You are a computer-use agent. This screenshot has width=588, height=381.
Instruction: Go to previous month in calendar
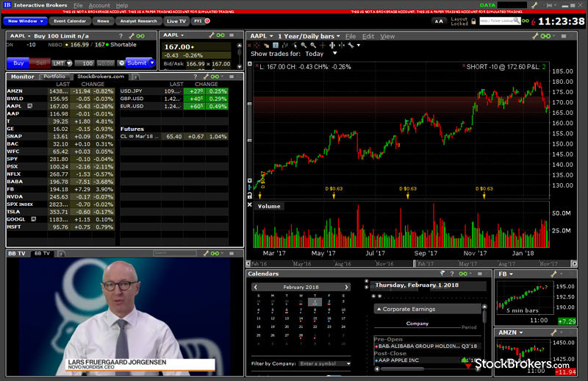coord(256,287)
